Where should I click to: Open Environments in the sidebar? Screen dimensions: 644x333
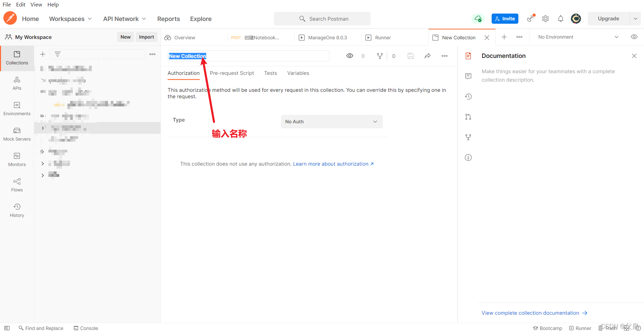coord(17,109)
